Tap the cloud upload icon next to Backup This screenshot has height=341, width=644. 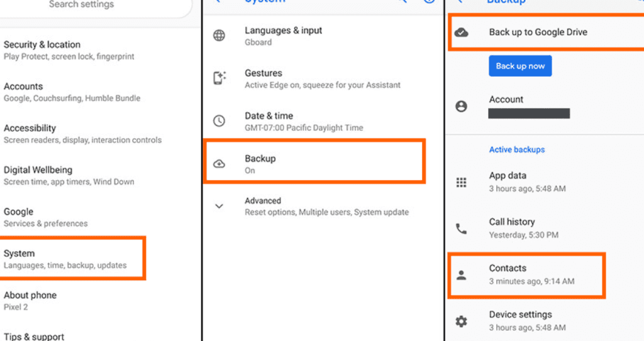pyautogui.click(x=219, y=164)
